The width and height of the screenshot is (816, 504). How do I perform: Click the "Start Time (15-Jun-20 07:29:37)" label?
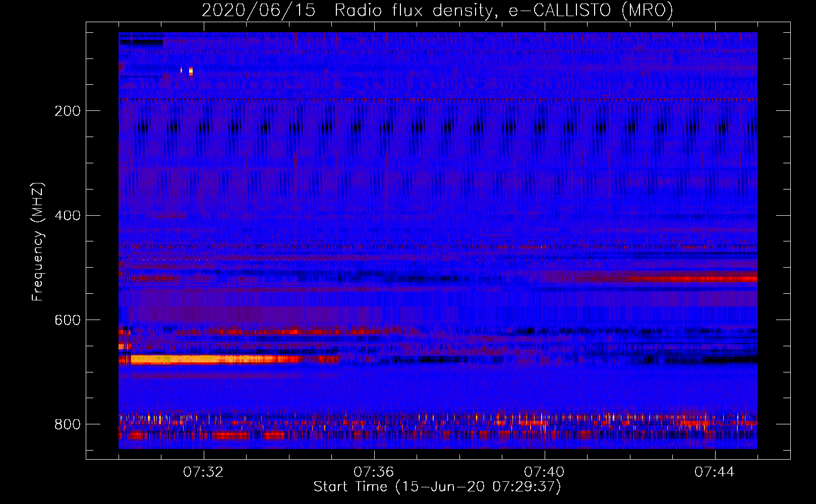pyautogui.click(x=437, y=487)
